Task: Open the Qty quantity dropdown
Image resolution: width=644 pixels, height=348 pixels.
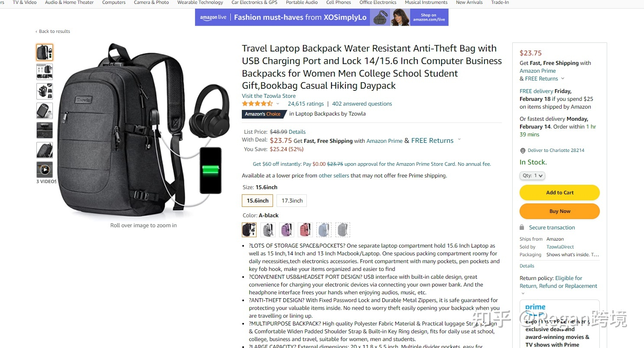Action: point(532,176)
